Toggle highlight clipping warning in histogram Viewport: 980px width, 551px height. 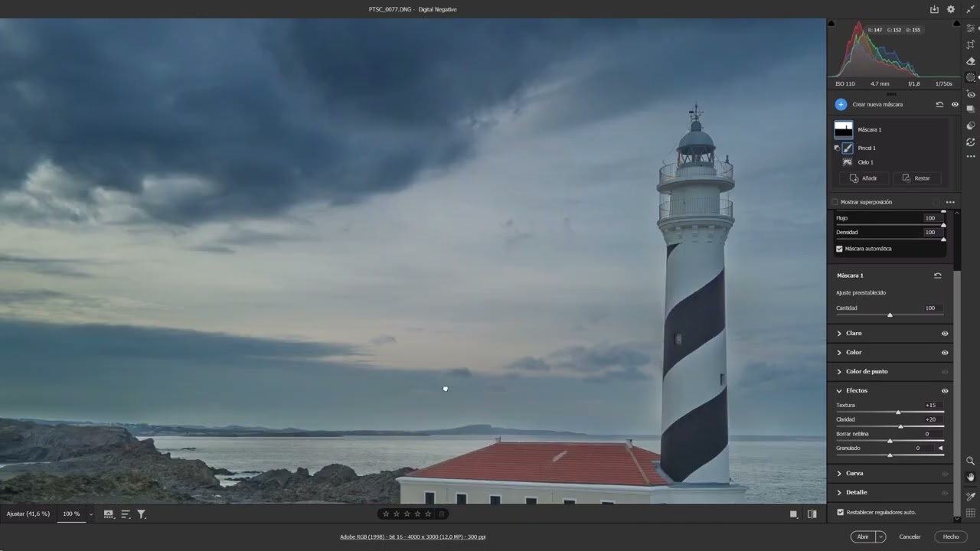click(x=957, y=23)
